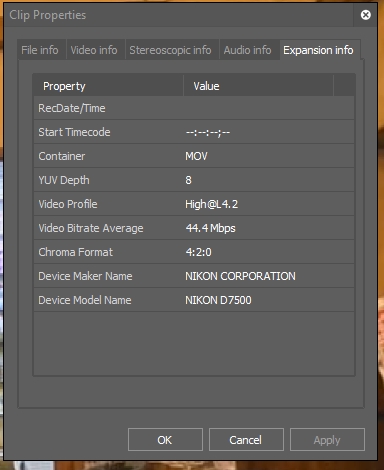Select the RecDate/Time row
384x470 pixels.
[194, 108]
